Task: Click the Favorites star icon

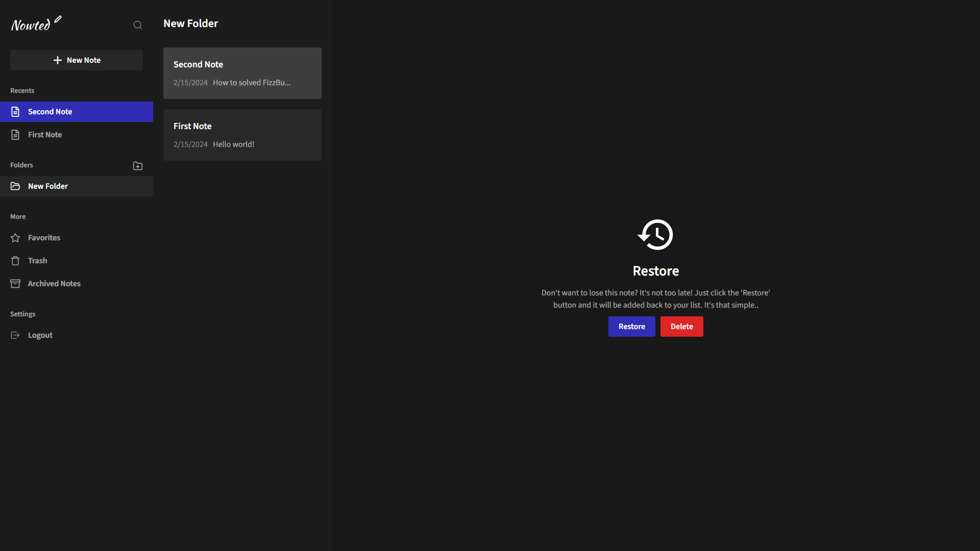Action: click(x=15, y=238)
